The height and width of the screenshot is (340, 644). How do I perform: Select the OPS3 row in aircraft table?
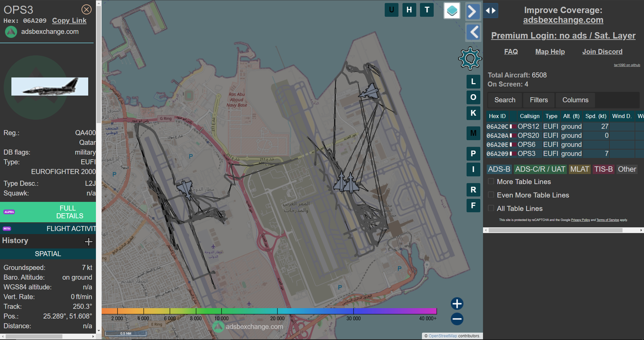pos(565,154)
